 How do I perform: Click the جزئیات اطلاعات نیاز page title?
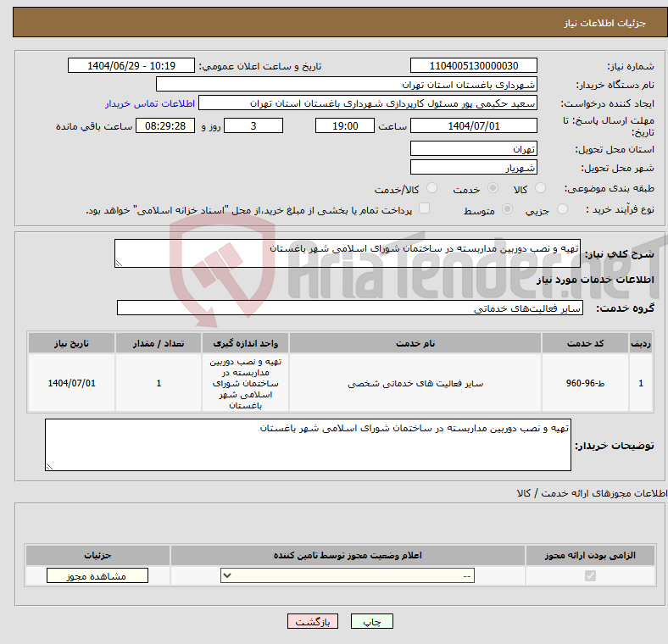coord(604,23)
